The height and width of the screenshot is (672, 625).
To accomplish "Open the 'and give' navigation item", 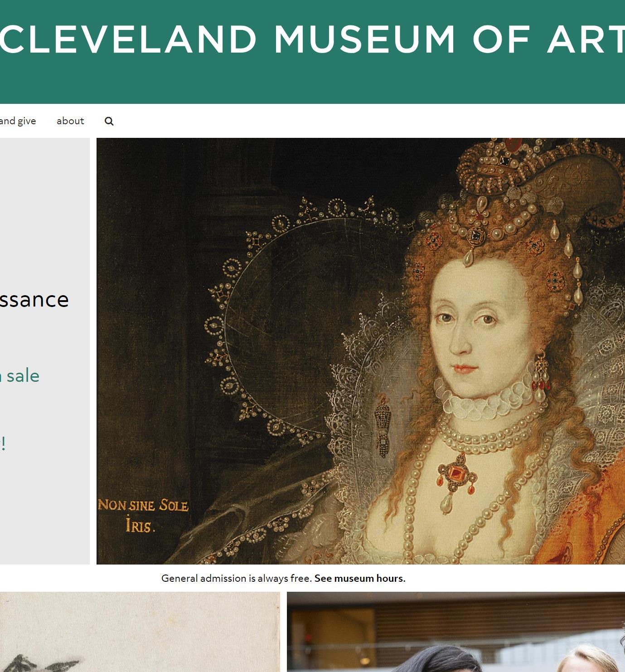I will 18,121.
